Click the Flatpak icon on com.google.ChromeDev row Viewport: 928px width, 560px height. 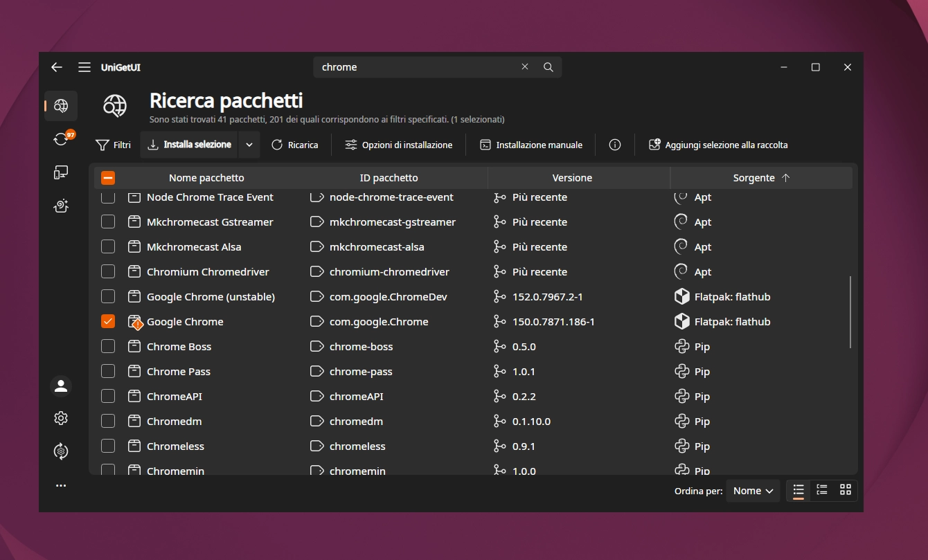682,297
